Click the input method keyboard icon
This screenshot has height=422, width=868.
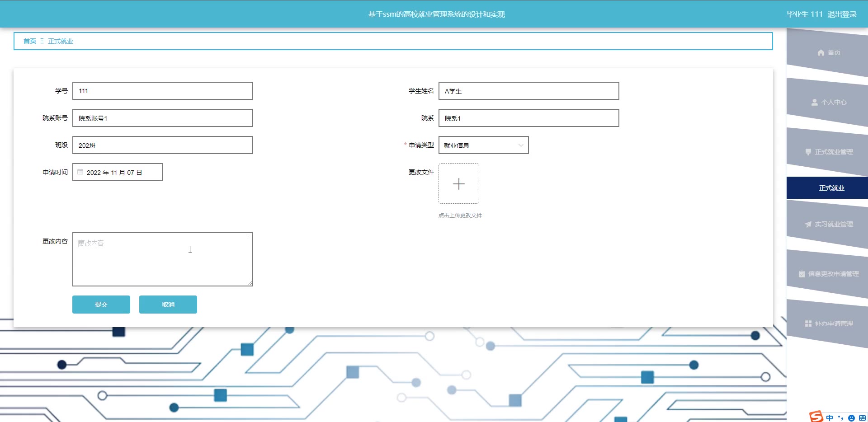click(863, 417)
